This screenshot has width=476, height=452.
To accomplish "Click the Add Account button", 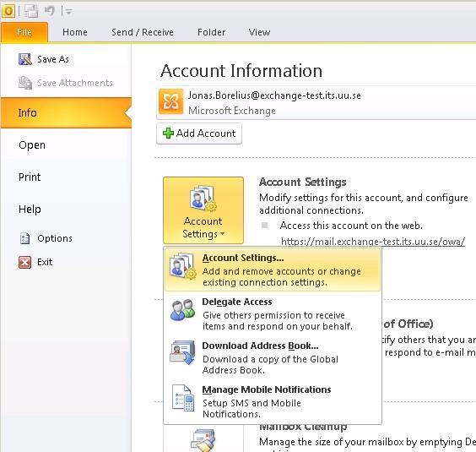I will (199, 133).
